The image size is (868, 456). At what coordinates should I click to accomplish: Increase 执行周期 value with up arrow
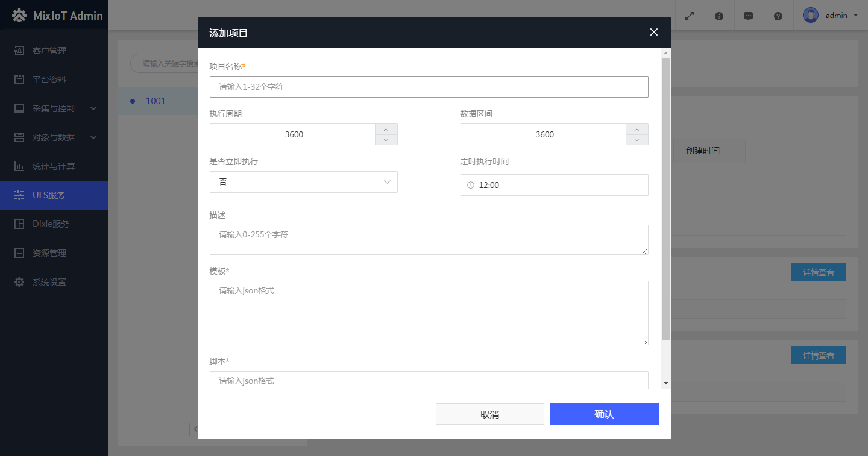point(386,129)
